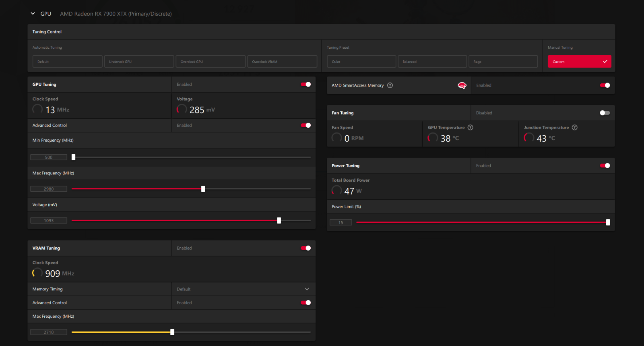Open the Memory Timing dropdown

tap(244, 289)
